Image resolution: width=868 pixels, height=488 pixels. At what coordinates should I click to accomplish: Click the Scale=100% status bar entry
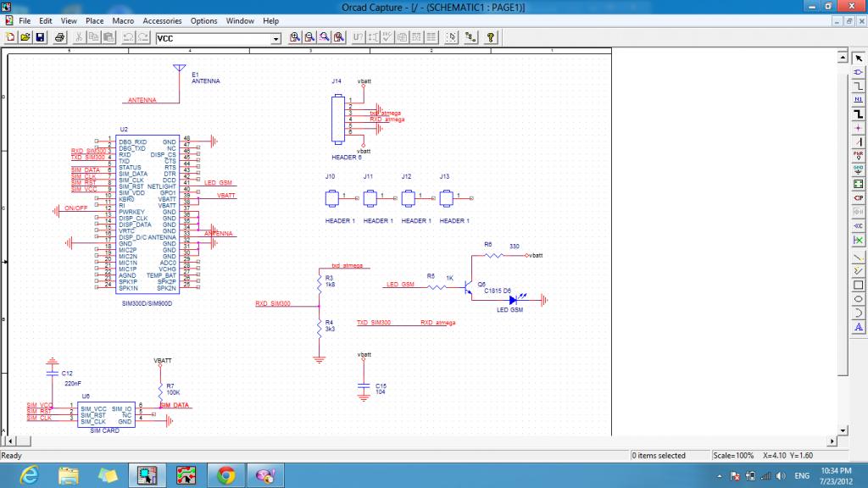(x=733, y=455)
